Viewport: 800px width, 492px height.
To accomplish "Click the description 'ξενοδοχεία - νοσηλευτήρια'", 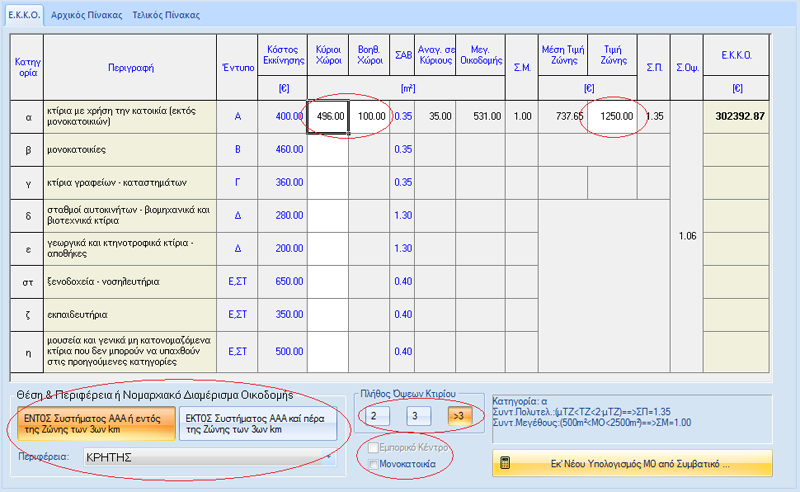I will (x=103, y=282).
